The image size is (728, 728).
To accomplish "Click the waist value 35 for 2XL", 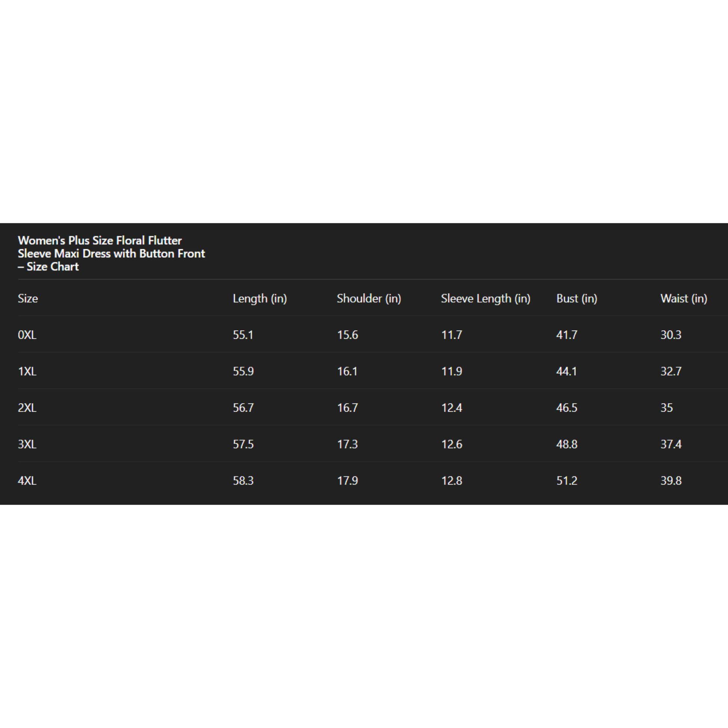I will coord(667,408).
